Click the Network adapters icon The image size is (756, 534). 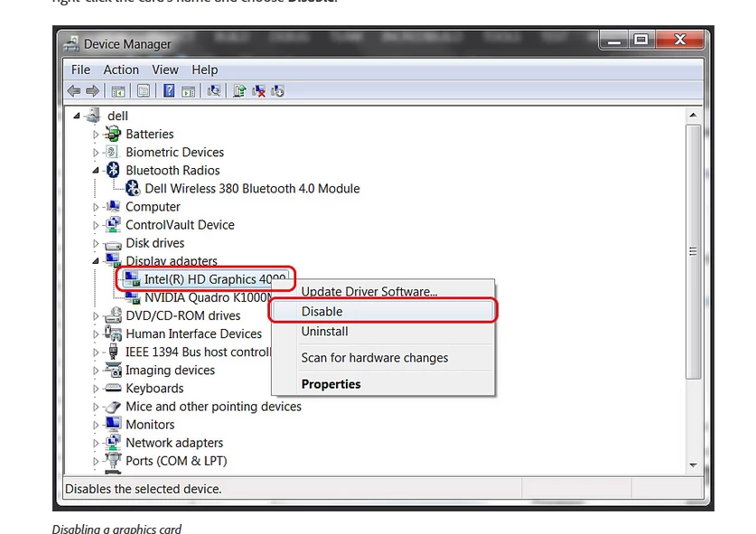(x=113, y=443)
